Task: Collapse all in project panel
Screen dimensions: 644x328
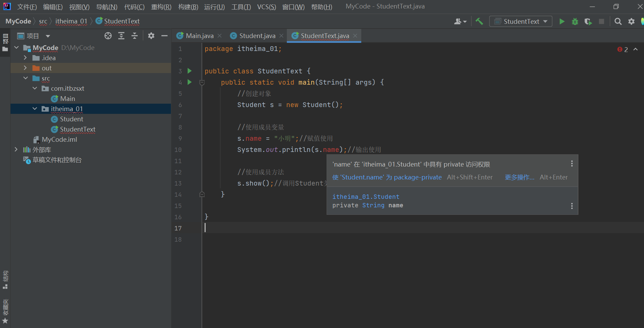Action: point(135,36)
